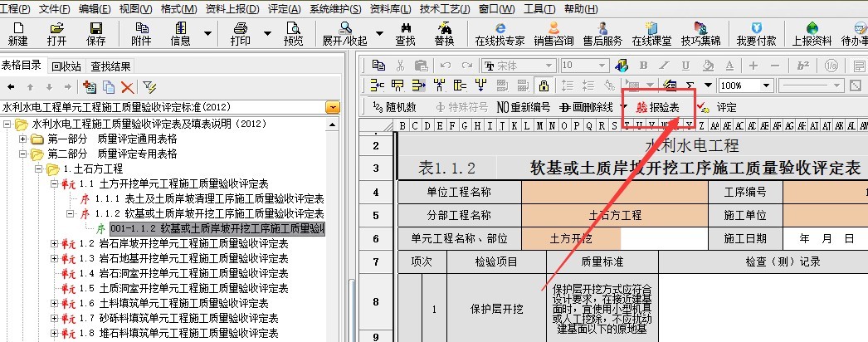Screen dimensions: 868x342
Task: Click the 附件 (Attachment) toolbar icon
Action: click(x=141, y=34)
